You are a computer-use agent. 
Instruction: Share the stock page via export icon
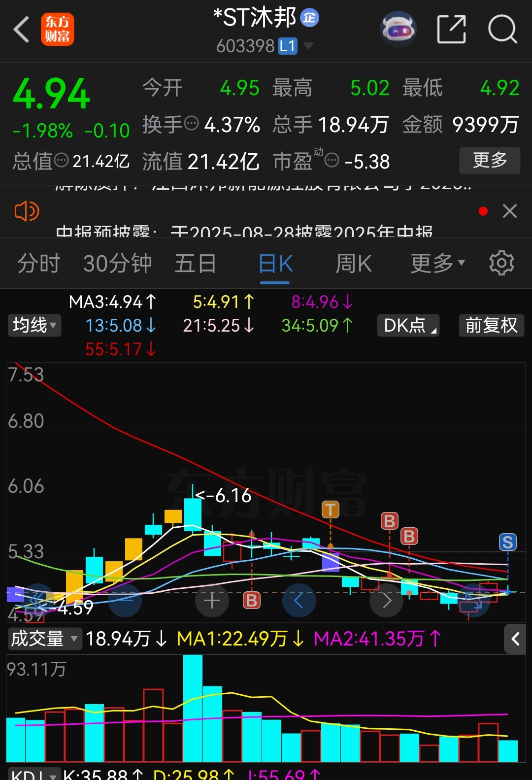451,29
